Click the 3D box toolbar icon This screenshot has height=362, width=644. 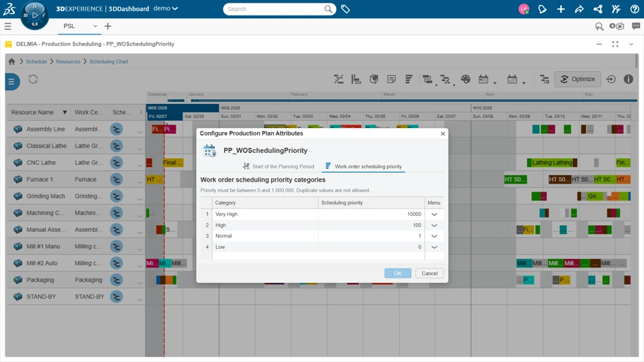(x=374, y=79)
